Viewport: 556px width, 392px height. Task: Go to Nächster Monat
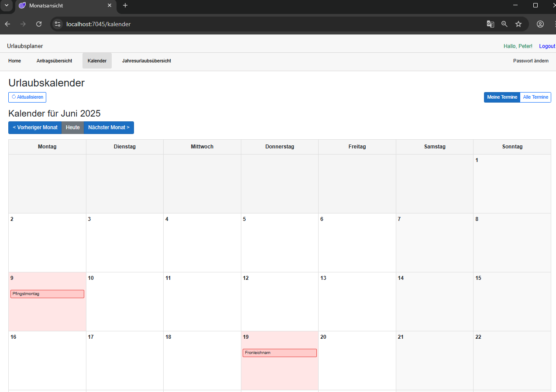109,127
